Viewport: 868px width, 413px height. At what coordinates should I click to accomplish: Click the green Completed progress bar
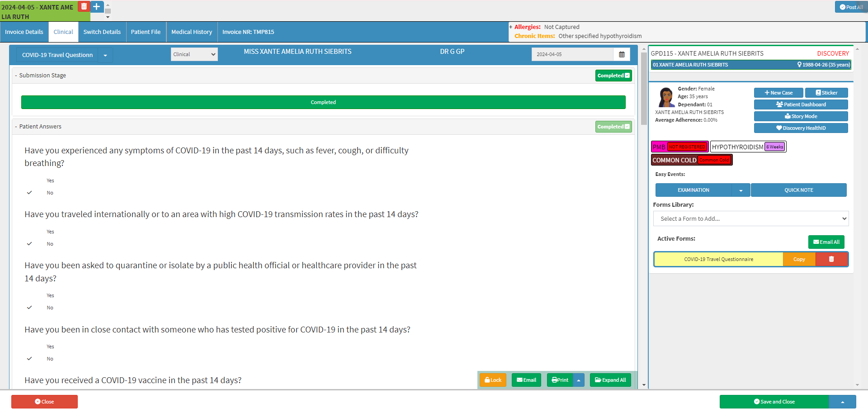pyautogui.click(x=323, y=102)
